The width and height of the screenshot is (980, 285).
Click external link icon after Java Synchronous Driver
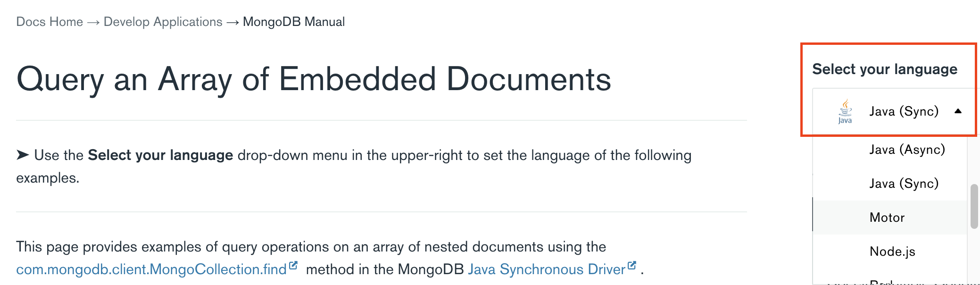point(632,266)
